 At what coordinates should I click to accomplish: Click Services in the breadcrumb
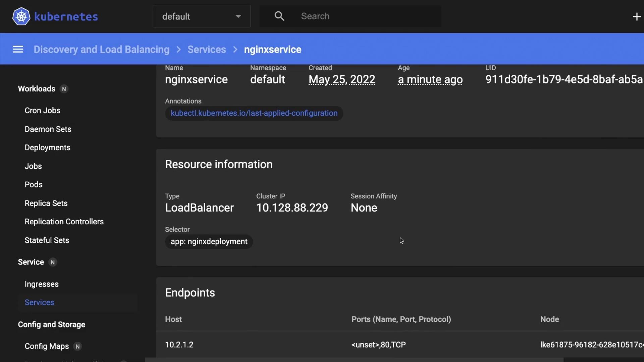click(x=206, y=50)
